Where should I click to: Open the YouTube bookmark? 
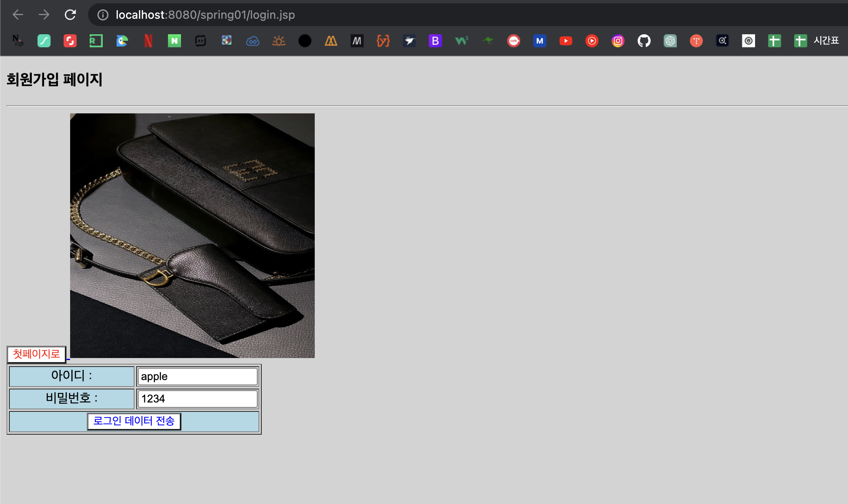tap(566, 41)
